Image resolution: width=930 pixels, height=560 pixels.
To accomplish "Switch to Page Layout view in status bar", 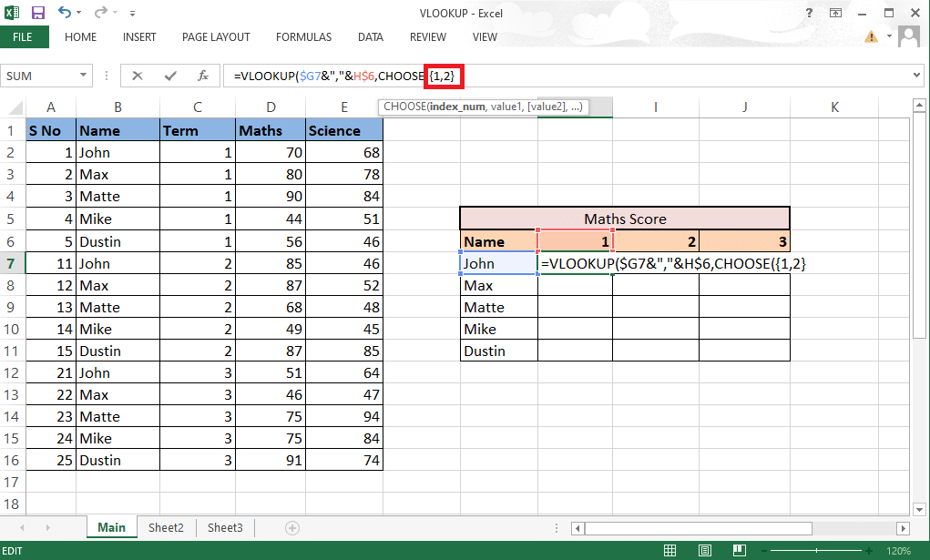I will [704, 550].
